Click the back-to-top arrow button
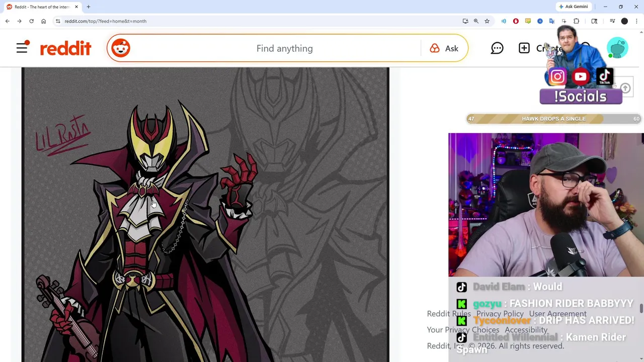Screen dimensions: 644x362 coord(625,88)
